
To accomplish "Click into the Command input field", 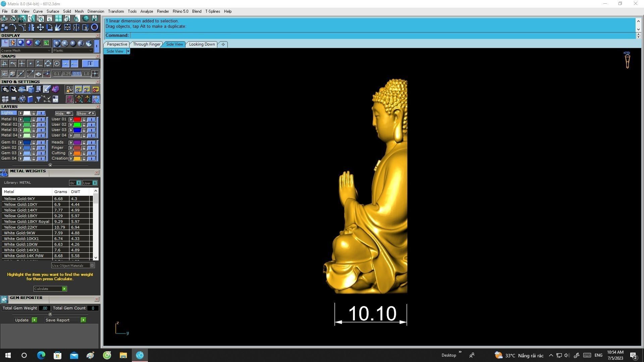I will (382, 36).
